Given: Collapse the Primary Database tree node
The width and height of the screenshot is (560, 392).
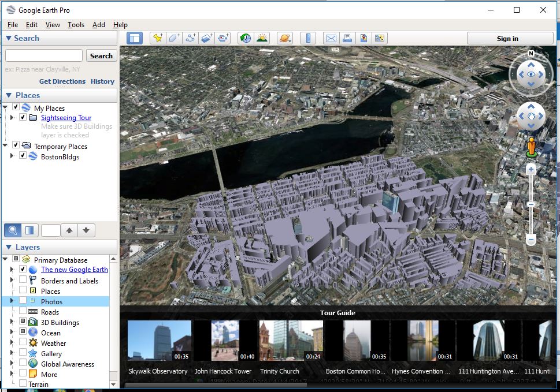Looking at the screenshot, I should (5, 259).
